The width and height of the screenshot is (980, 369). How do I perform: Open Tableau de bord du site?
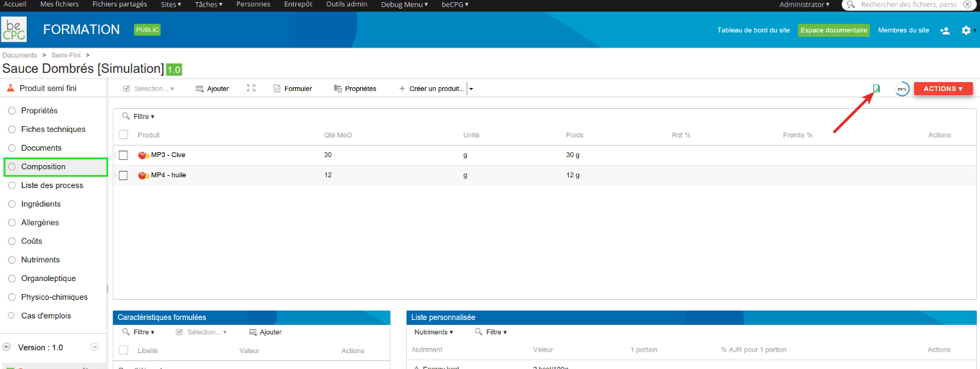tap(753, 30)
